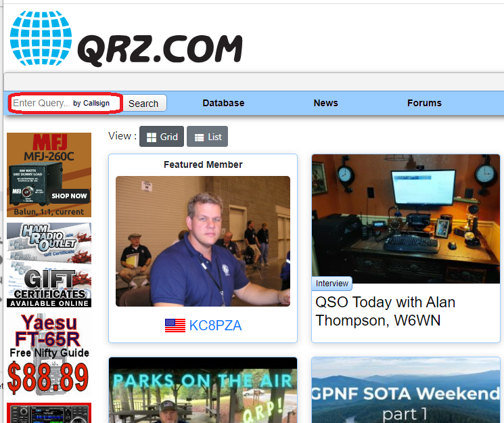The height and width of the screenshot is (423, 504).
Task: Click the US flag beside KC8PZA
Action: click(x=175, y=326)
